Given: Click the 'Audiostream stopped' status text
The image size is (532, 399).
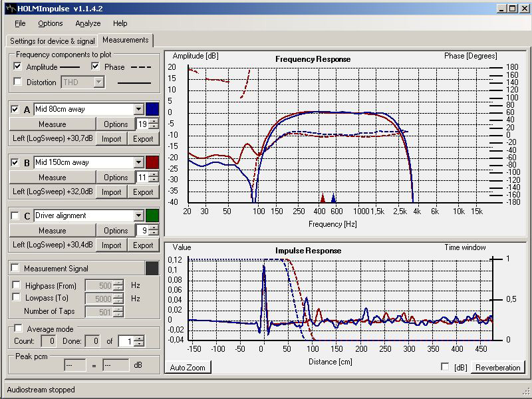Looking at the screenshot, I should pos(41,390).
